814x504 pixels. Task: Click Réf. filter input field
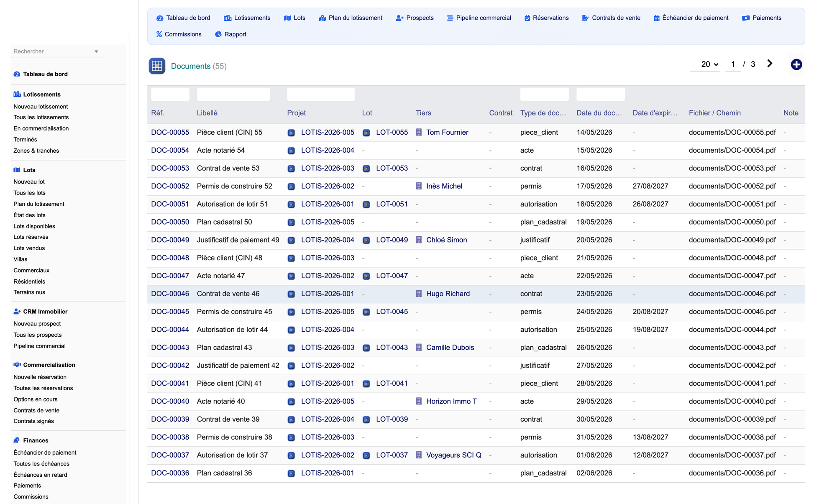(170, 94)
